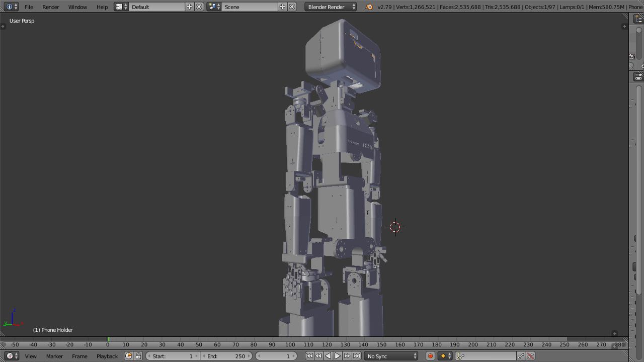Play the animation forward
The width and height of the screenshot is (644, 362).
[338, 356]
